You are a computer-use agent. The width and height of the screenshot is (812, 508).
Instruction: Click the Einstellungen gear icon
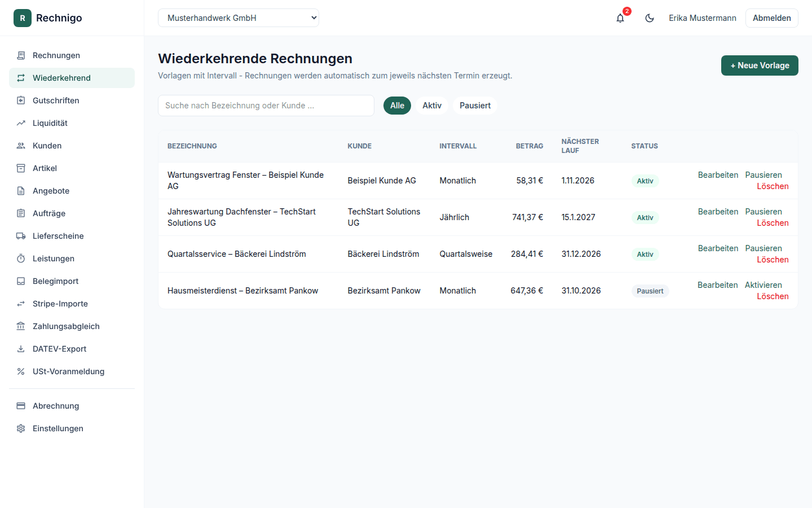(21, 428)
